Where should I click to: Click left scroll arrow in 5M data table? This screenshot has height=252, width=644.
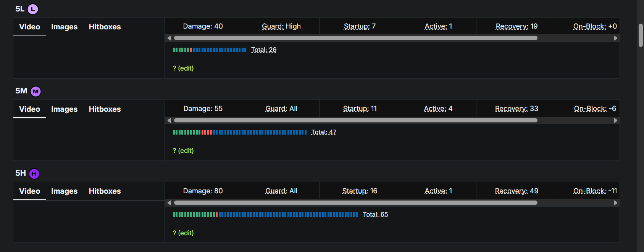(x=169, y=120)
